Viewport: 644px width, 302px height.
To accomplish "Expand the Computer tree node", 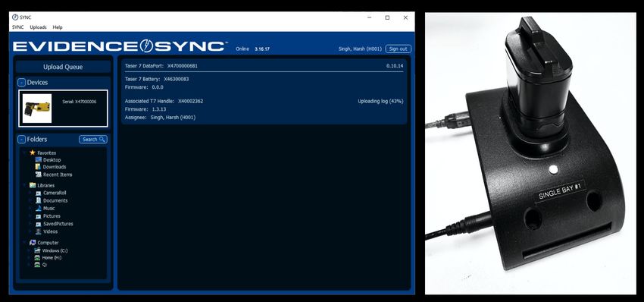I will [x=24, y=243].
